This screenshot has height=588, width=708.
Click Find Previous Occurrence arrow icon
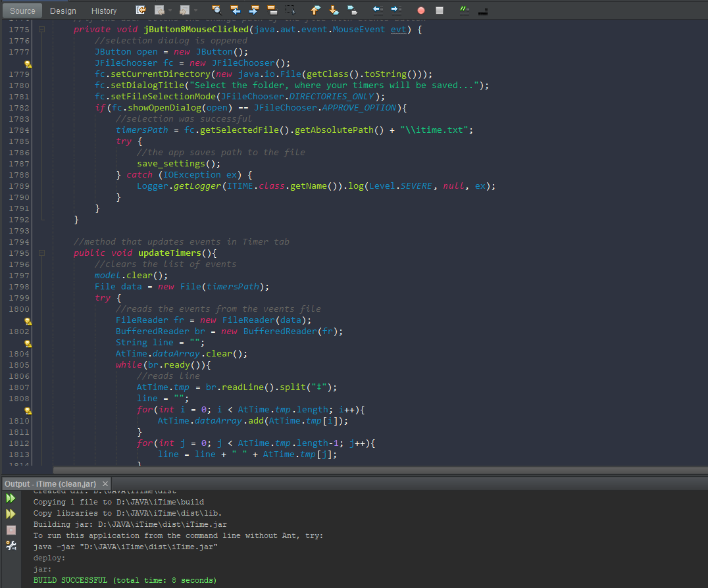pos(235,11)
